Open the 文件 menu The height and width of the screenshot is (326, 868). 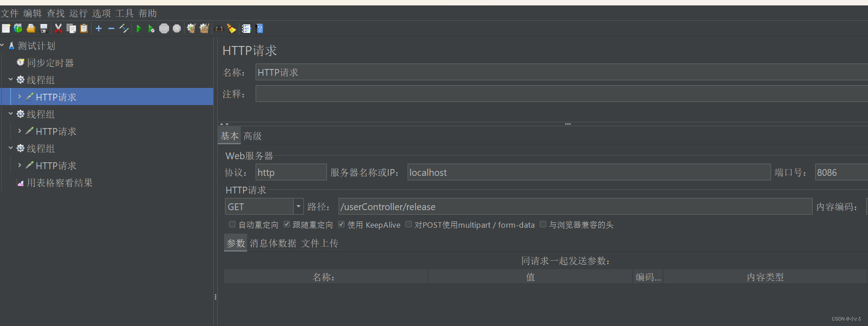point(9,13)
